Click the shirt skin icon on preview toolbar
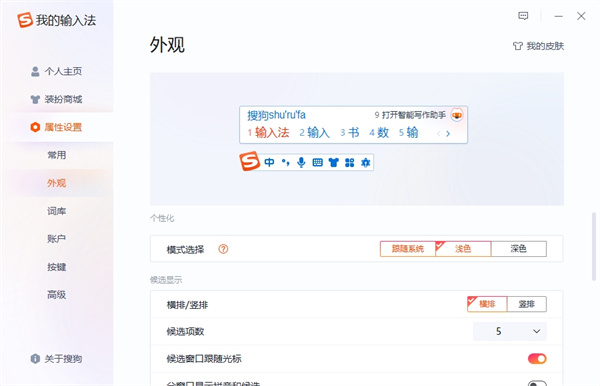The image size is (600, 386). (334, 163)
